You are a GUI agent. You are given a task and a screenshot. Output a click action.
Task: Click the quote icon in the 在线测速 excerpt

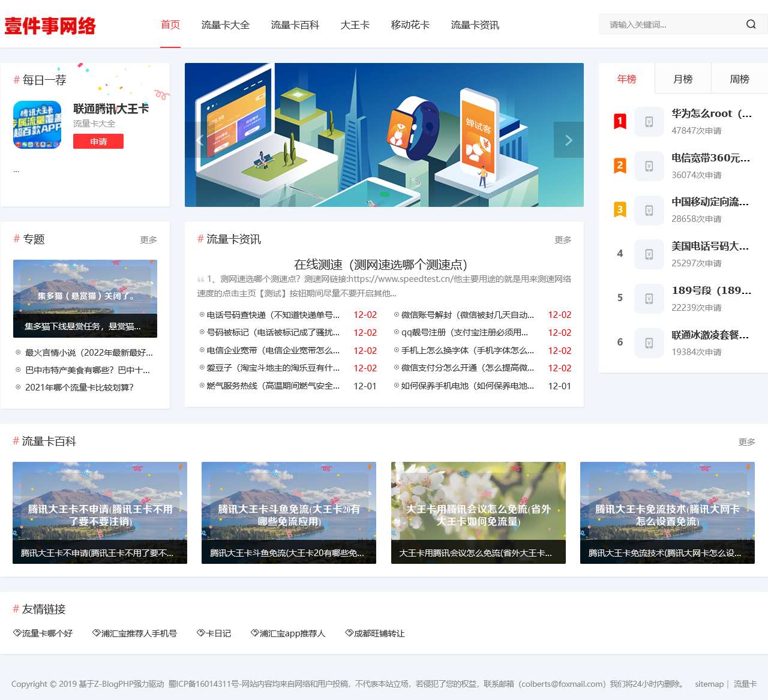[x=200, y=280]
